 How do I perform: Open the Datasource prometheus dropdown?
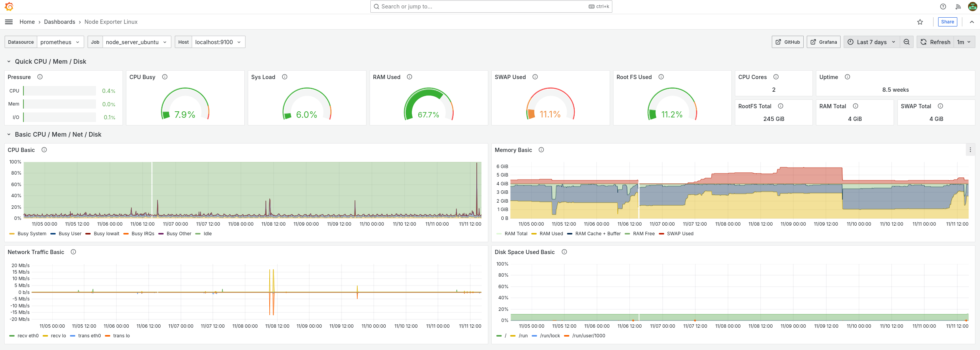pos(61,42)
